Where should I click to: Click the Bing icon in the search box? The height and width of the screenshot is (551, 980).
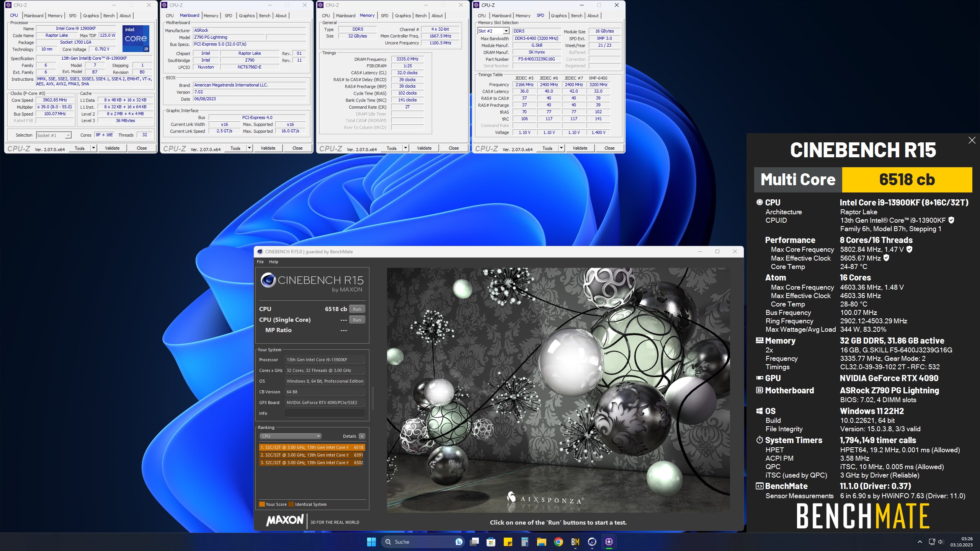click(x=459, y=542)
